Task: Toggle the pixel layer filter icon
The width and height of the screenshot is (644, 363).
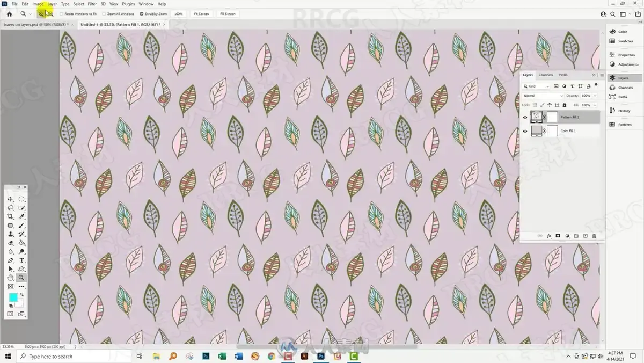Action: click(556, 86)
